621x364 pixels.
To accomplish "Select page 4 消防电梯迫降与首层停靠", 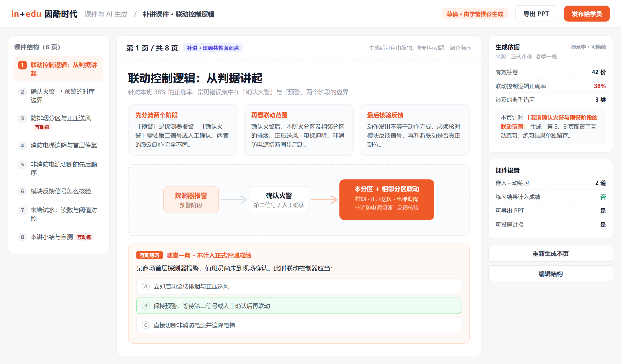I will 59,145.
